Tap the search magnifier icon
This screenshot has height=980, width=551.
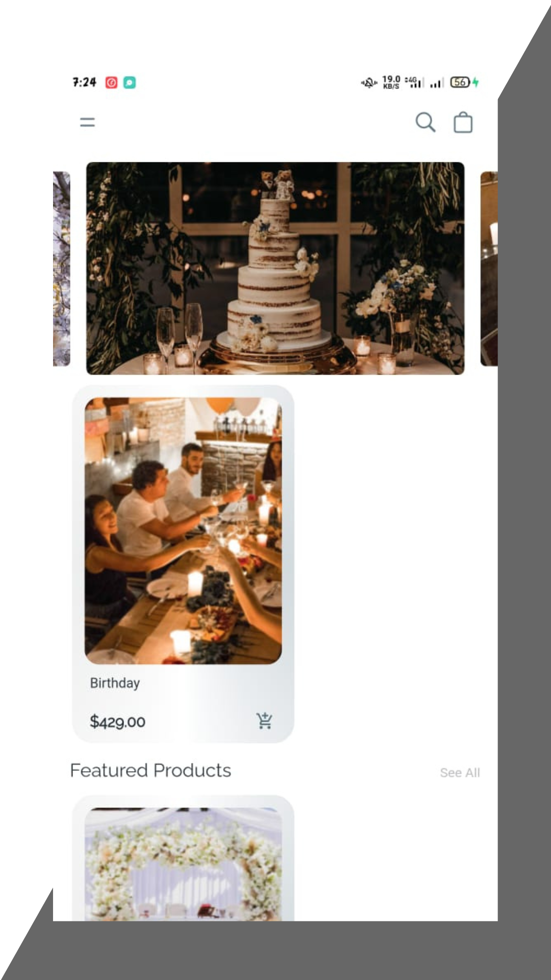pyautogui.click(x=425, y=122)
